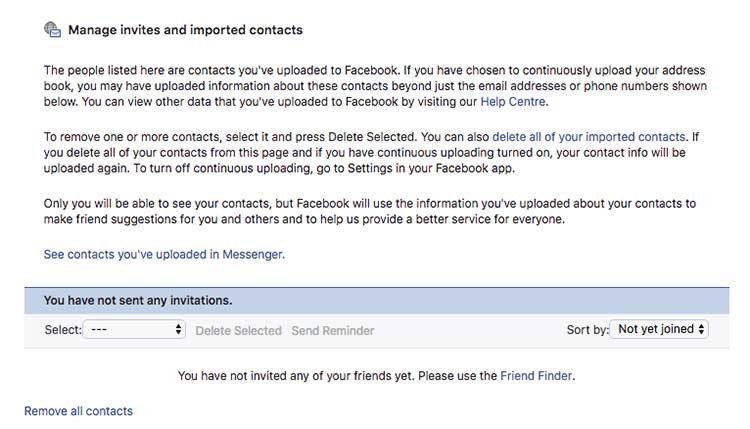
Task: Open See contacts you've uploaded in Messenger
Action: [x=164, y=254]
